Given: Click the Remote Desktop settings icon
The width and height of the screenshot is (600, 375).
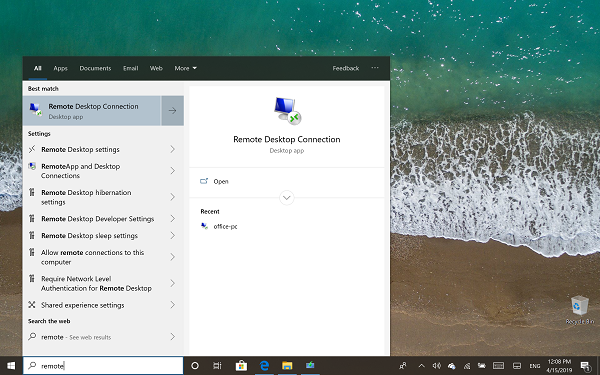Looking at the screenshot, I should [32, 149].
